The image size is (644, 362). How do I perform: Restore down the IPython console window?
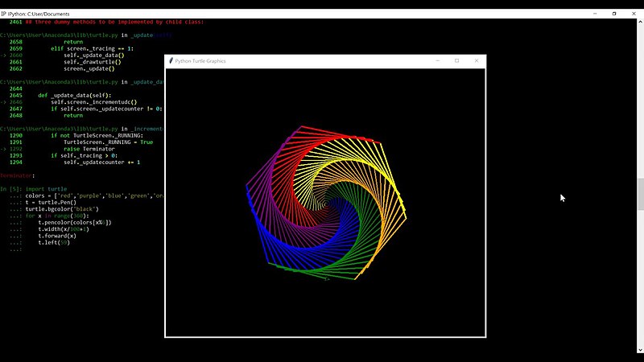pos(614,14)
